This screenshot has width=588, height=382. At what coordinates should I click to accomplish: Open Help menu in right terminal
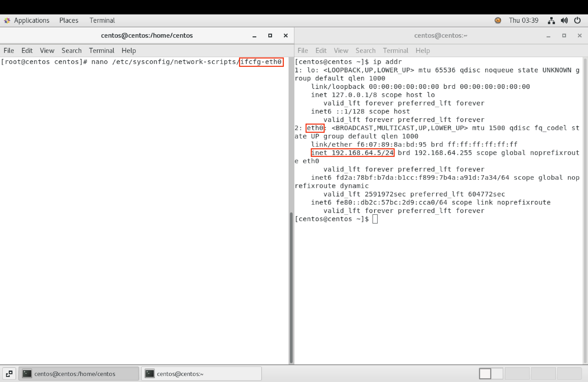423,51
